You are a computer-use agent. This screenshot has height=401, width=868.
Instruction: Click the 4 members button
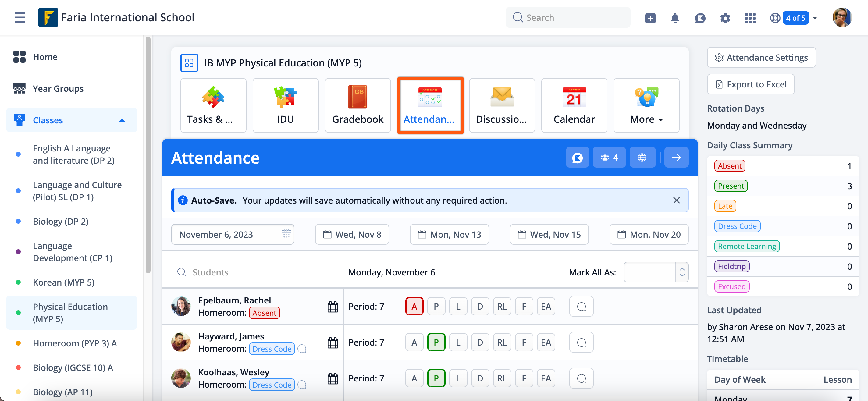click(x=609, y=157)
